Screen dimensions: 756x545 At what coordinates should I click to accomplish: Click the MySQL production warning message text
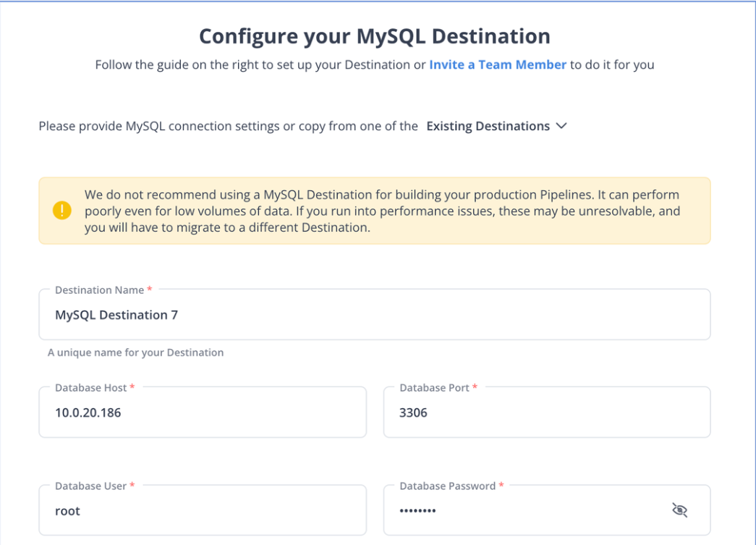pyautogui.click(x=383, y=211)
